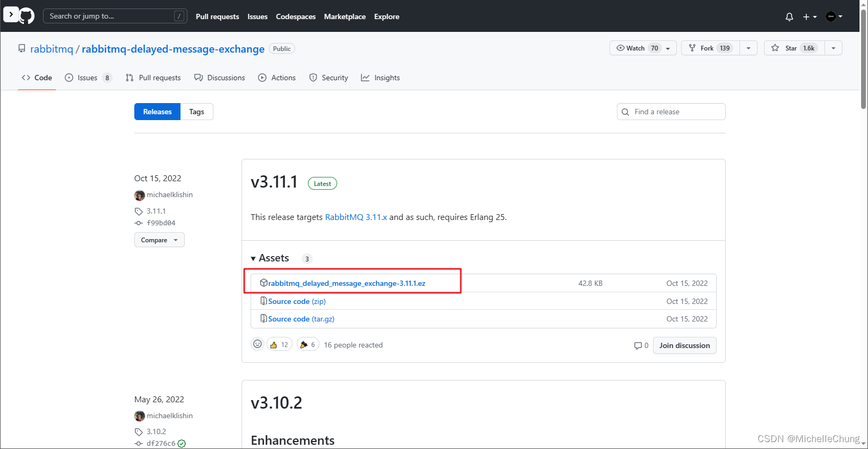The image size is (868, 449).
Task: Click the repository icon beside rabbitmq name
Action: (x=22, y=48)
